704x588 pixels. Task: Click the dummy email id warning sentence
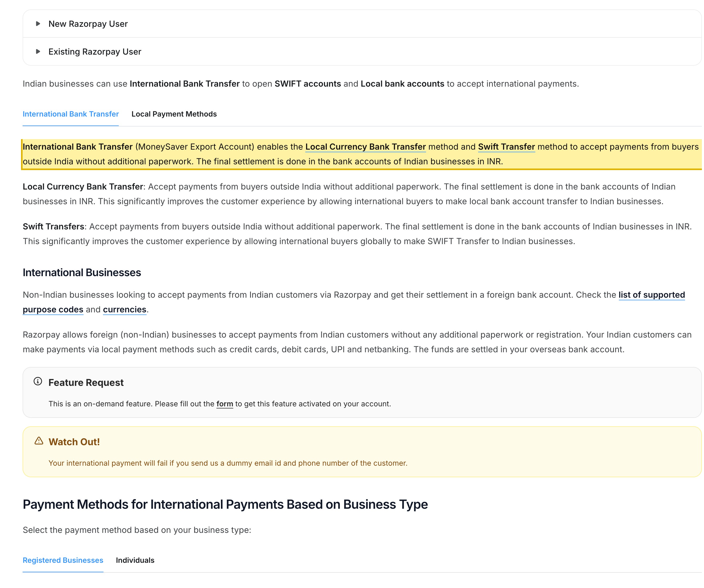228,463
